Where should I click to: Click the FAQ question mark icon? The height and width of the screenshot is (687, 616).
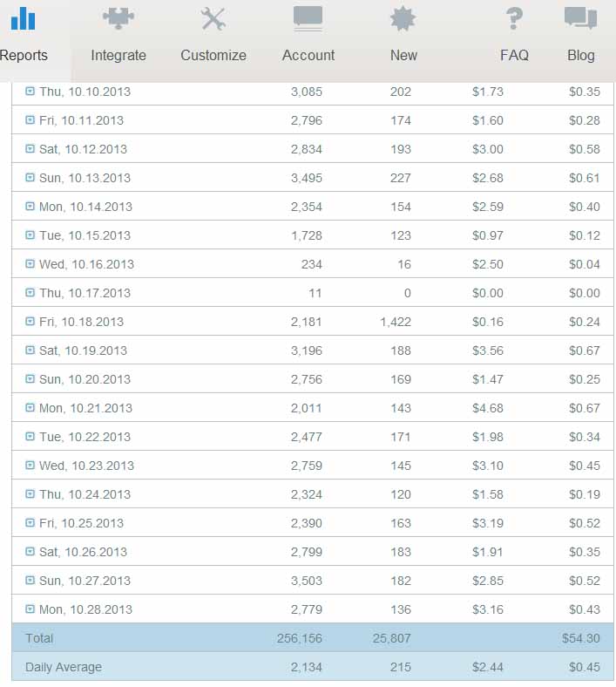click(514, 18)
